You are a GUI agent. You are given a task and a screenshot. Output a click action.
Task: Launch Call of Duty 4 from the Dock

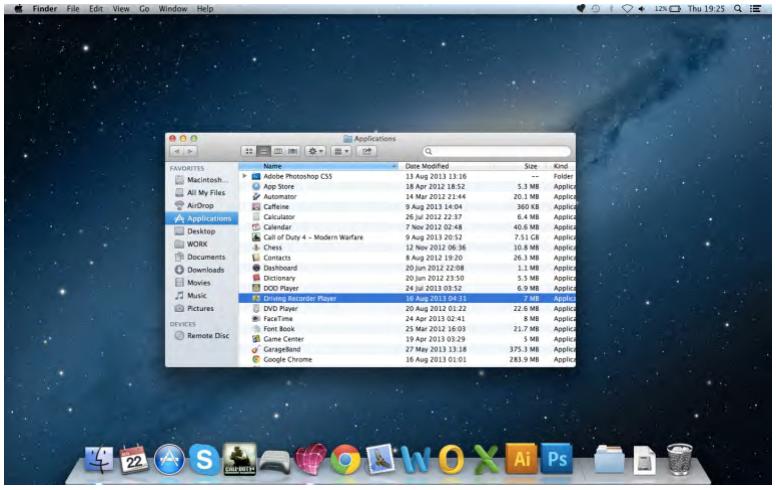pos(240,460)
